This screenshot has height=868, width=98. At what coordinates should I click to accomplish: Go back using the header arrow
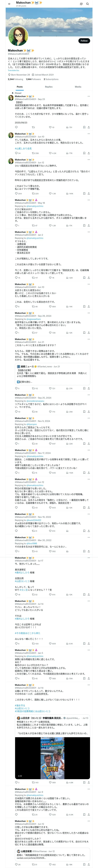[9, 4]
